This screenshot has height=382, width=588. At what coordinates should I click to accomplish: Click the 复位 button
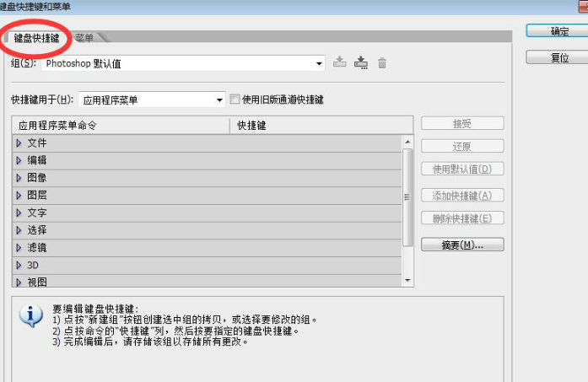[558, 57]
